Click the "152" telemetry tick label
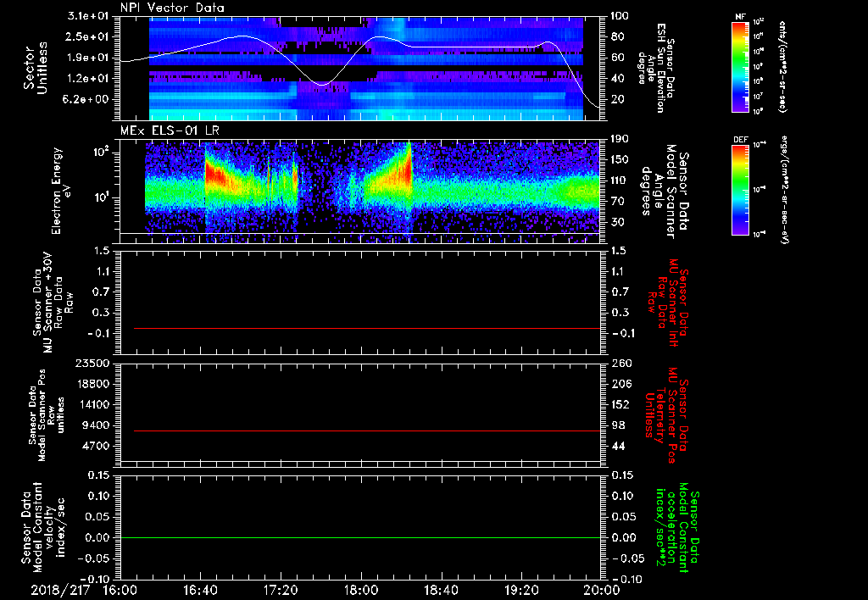This screenshot has height=600, width=868. (620, 404)
